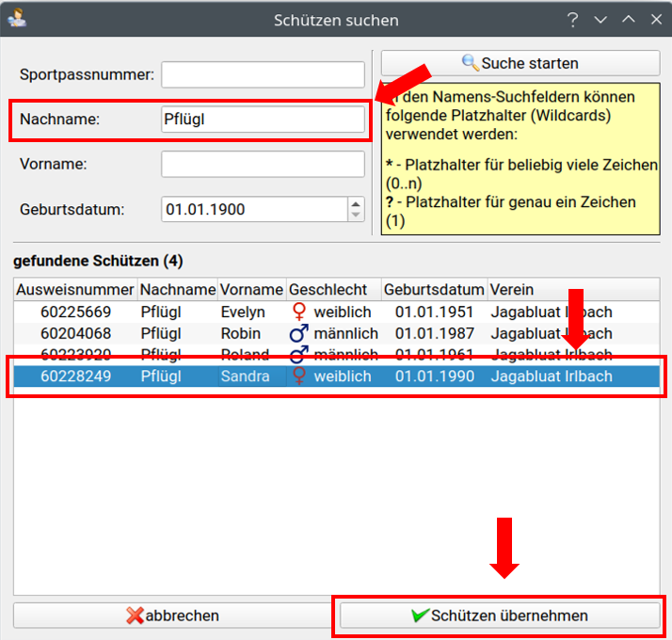Click the question mark help icon
The image size is (672, 640).
pos(572,20)
